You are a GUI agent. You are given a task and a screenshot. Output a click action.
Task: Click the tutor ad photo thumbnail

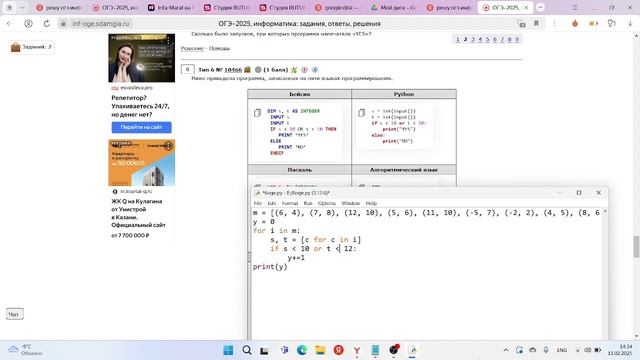tap(141, 58)
